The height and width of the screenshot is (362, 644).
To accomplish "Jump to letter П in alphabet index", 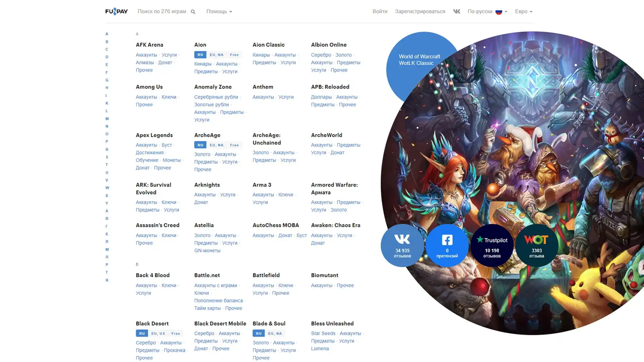I will click(x=107, y=257).
